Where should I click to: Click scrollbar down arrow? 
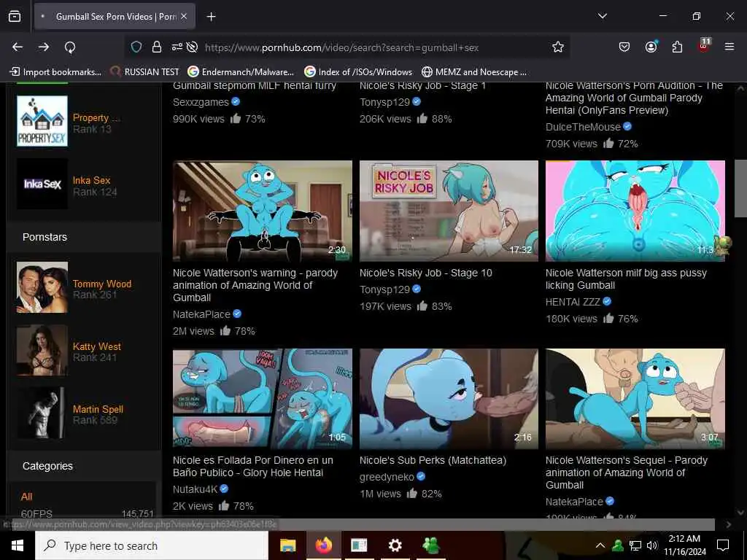[740, 513]
